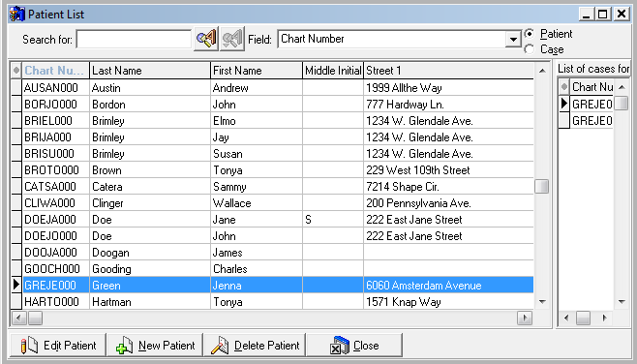
Task: Open the Field dropdown arrow
Action: pos(513,40)
